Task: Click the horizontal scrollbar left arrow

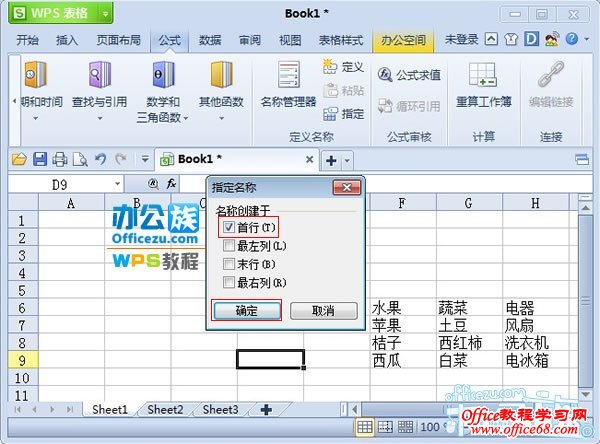Action: (355, 410)
